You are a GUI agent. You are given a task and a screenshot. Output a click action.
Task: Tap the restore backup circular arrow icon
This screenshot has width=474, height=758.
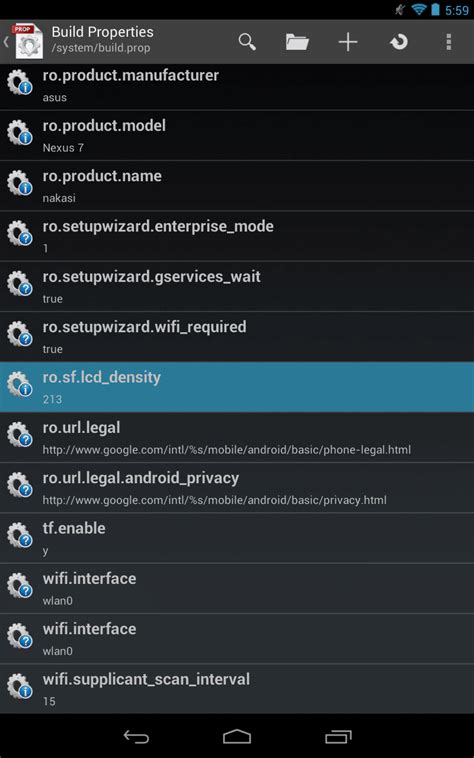point(399,42)
